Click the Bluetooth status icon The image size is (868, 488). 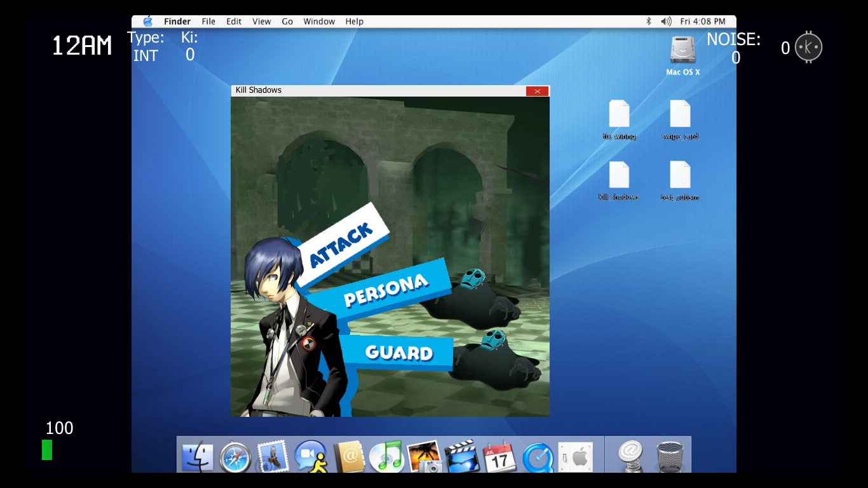coord(649,22)
